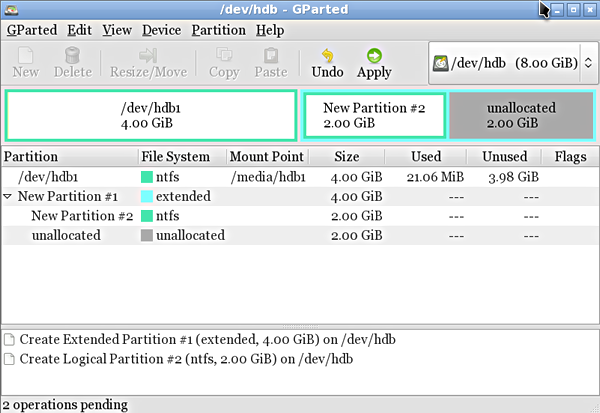Select the /dev/hdb1 block in disk map
600x413 pixels.
tap(150, 117)
